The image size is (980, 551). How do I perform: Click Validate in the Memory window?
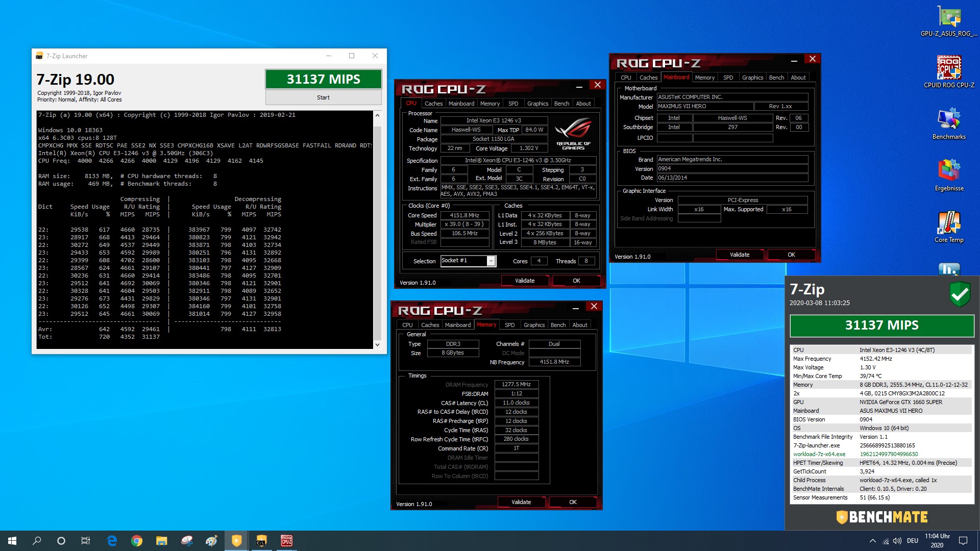[x=521, y=502]
